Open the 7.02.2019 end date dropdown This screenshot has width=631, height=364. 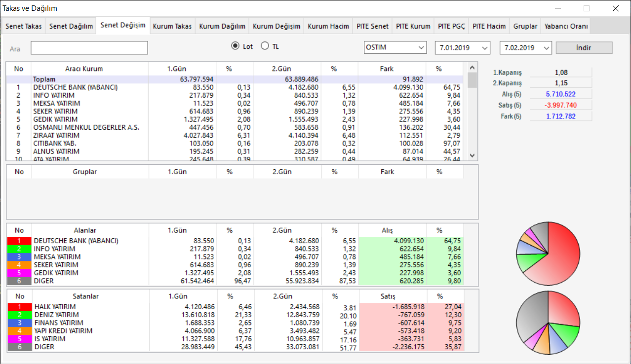[x=525, y=48]
